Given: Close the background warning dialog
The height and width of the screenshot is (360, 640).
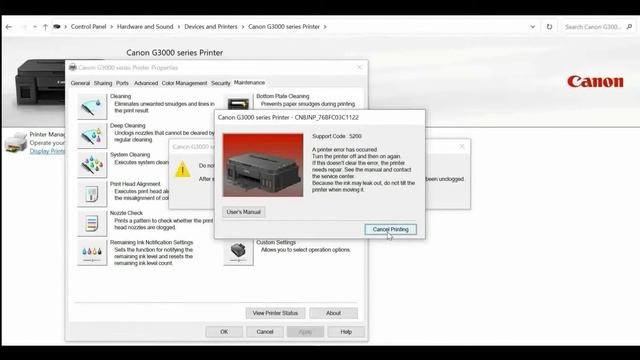Looking at the screenshot, I should (462, 147).
